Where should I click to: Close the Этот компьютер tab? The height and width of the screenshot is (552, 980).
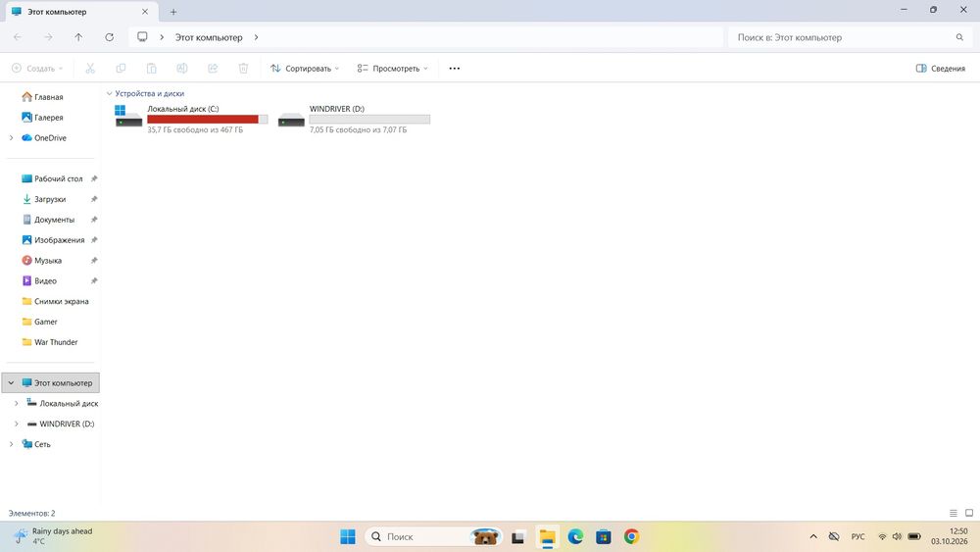(x=144, y=12)
